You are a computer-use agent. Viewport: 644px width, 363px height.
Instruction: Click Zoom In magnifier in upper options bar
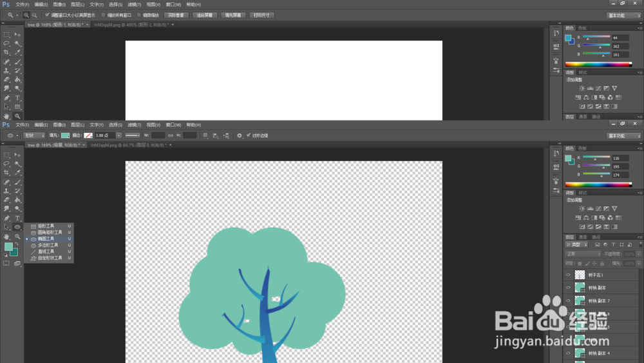click(x=26, y=15)
